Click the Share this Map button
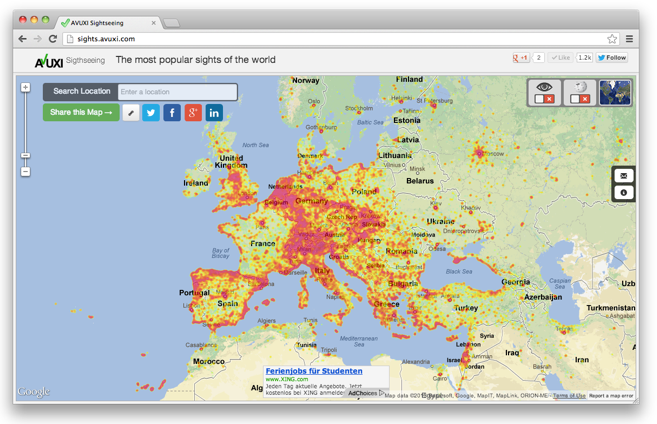This screenshot has height=424, width=657. click(x=81, y=112)
